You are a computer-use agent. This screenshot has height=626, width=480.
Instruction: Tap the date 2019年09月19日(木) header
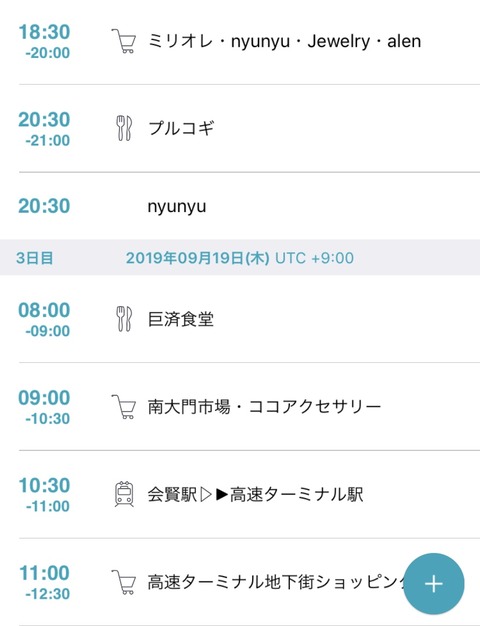click(x=198, y=258)
